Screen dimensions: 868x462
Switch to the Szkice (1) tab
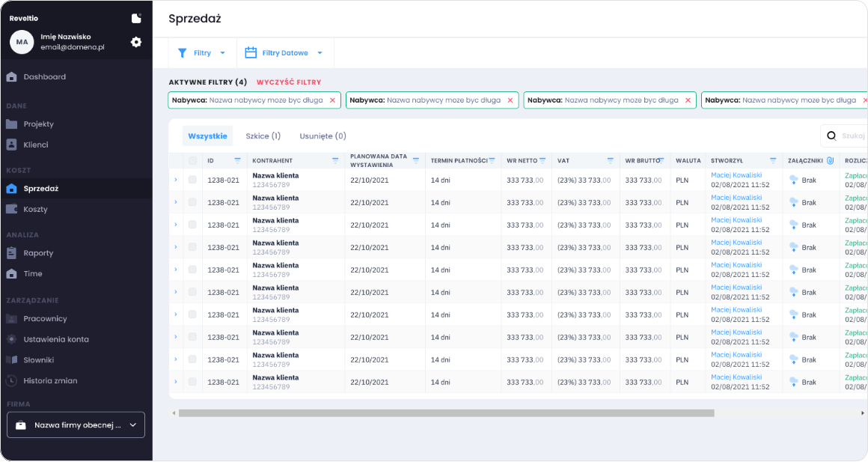[263, 136]
